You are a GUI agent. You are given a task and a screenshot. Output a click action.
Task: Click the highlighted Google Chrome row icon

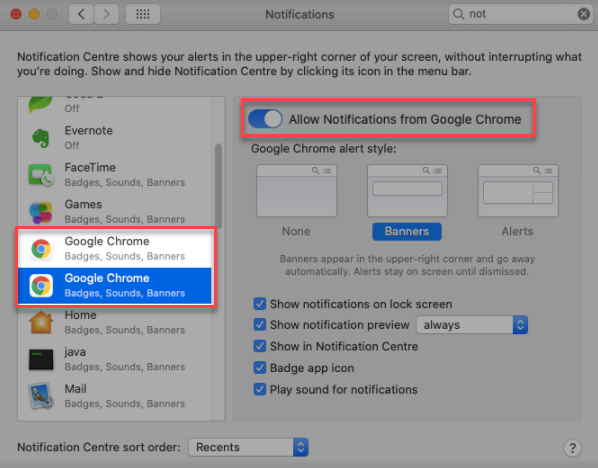click(x=41, y=286)
